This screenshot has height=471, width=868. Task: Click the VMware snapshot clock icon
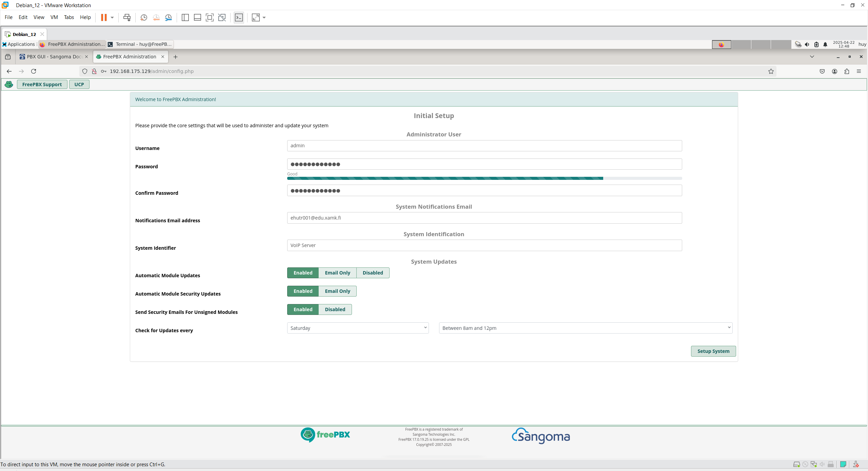(x=144, y=18)
